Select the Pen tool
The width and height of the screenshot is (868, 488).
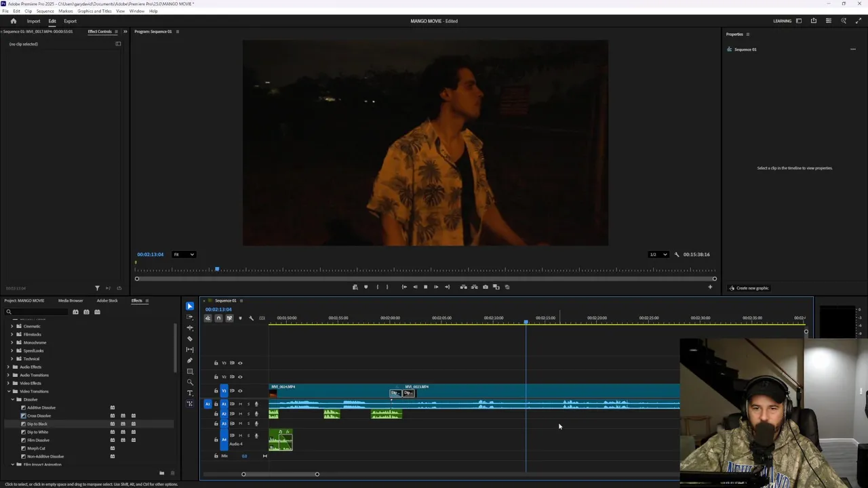[190, 361]
